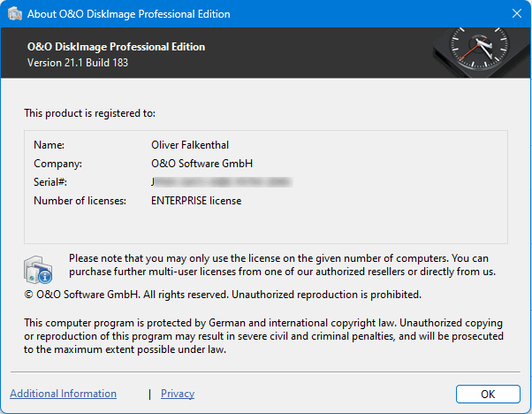
Task: Close the About dialog window
Action: point(516,14)
